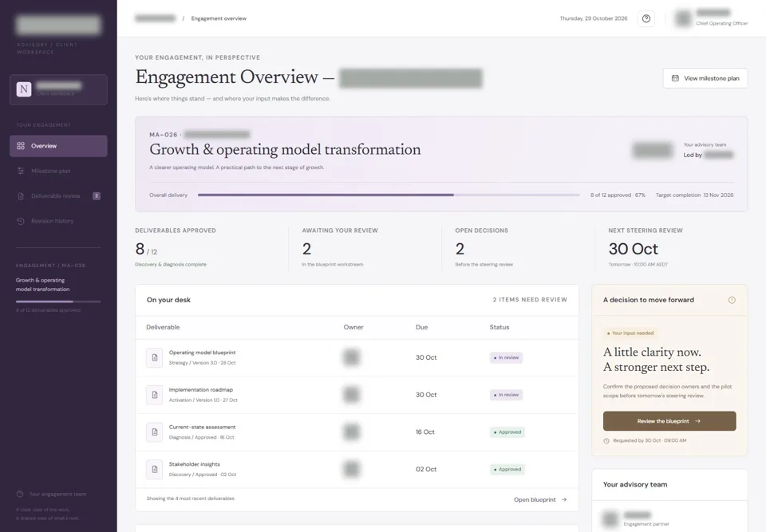Click the Your input needed tag
This screenshot has width=766, height=532.
tap(630, 333)
